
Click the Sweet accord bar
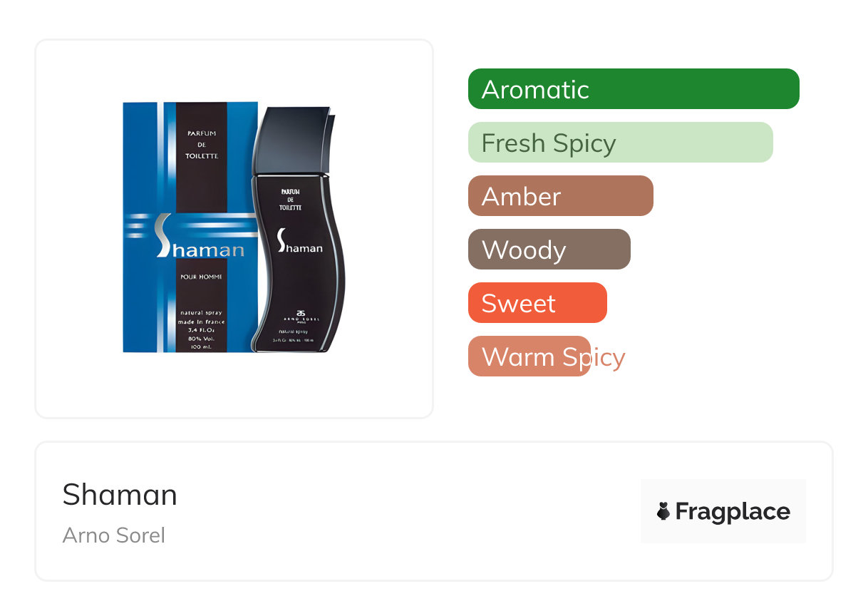pos(537,303)
